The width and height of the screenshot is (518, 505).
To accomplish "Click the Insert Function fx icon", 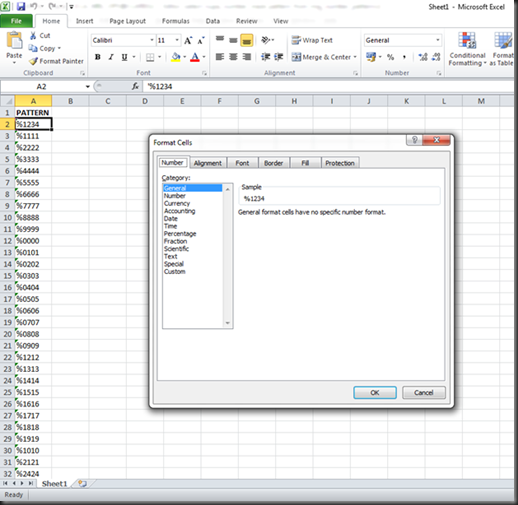I will tap(135, 87).
